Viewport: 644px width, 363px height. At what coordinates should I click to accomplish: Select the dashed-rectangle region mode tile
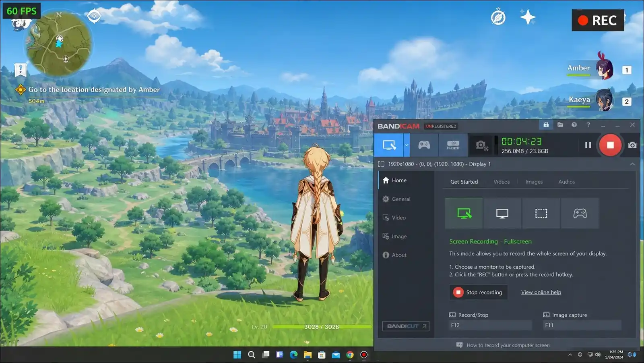[541, 213]
